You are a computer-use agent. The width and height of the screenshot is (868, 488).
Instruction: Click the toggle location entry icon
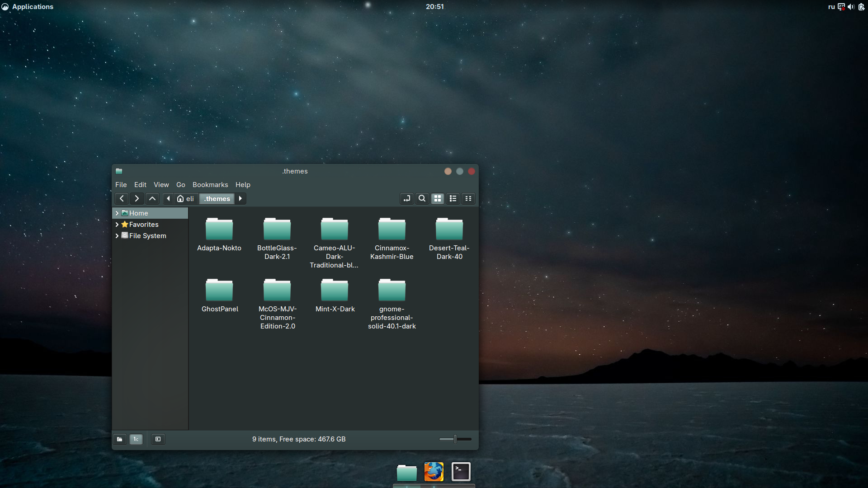coord(407,198)
